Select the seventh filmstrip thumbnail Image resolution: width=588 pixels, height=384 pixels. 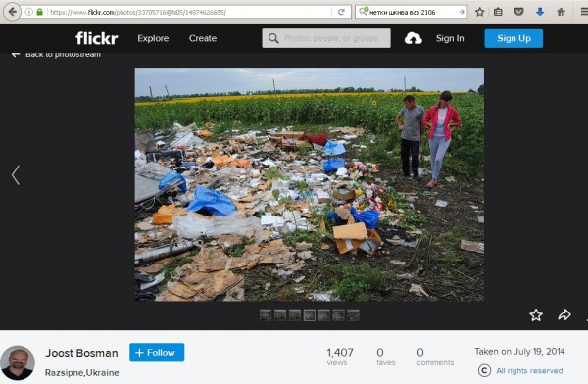click(x=353, y=315)
